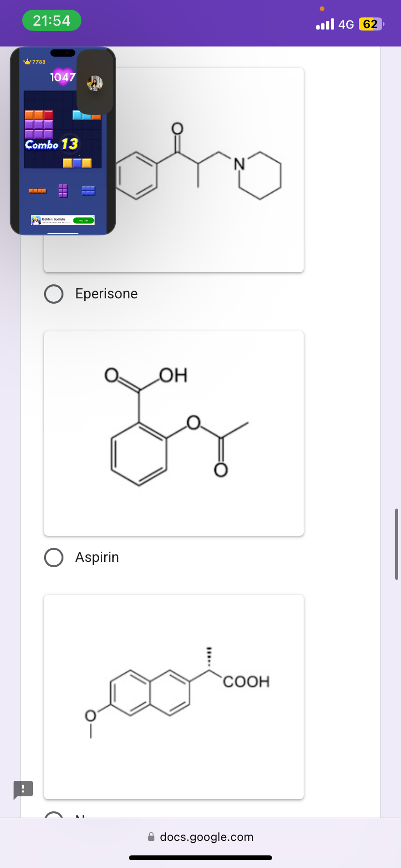This screenshot has width=401, height=868.
Task: Click the report abuse exclamation icon
Action: 23,789
